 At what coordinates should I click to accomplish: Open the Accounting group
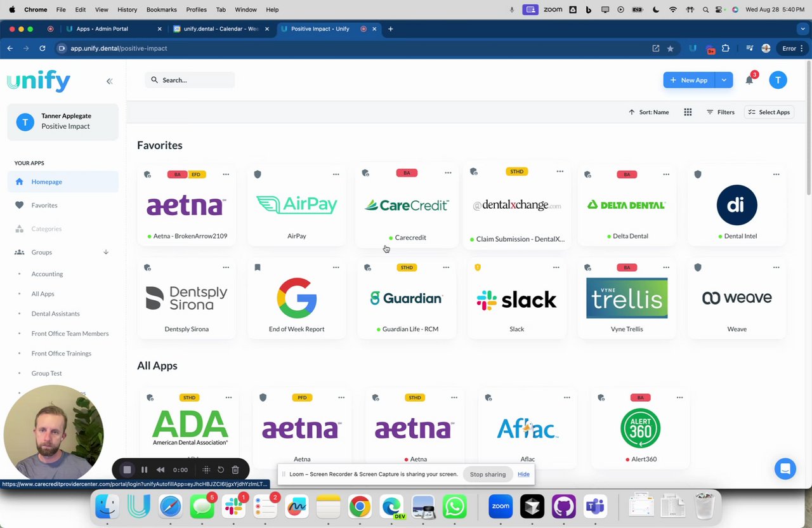[x=47, y=274]
